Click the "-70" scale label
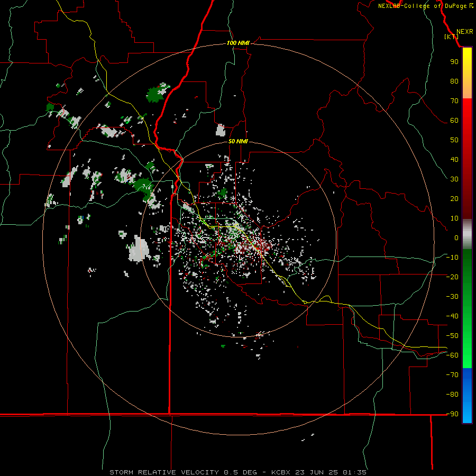The image size is (476, 476). [x=452, y=375]
